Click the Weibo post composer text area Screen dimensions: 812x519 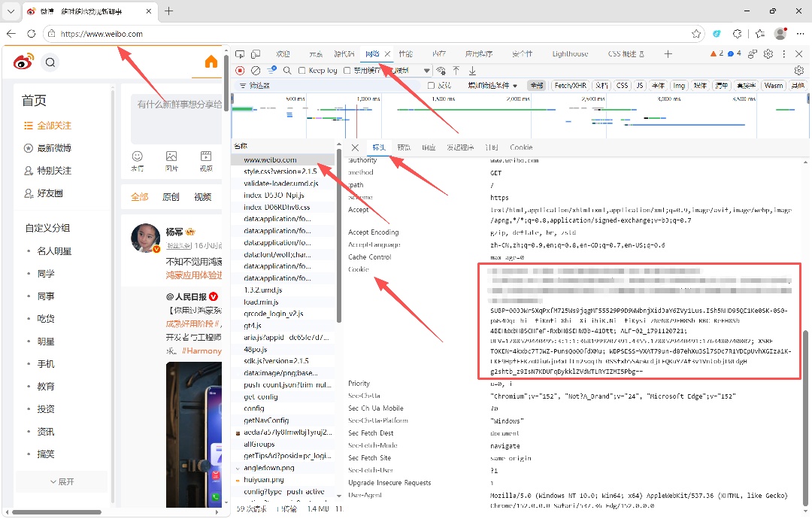pyautogui.click(x=177, y=118)
